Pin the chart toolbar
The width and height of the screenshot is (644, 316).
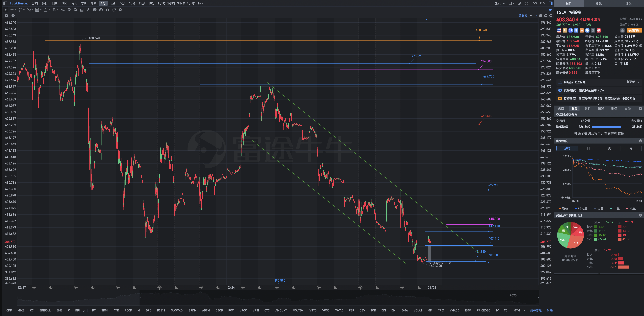(550, 10)
